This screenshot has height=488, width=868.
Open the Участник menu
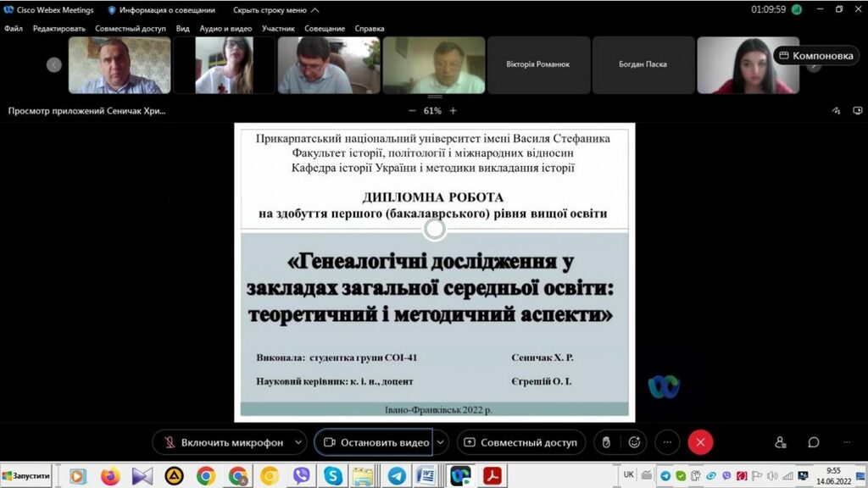(278, 28)
